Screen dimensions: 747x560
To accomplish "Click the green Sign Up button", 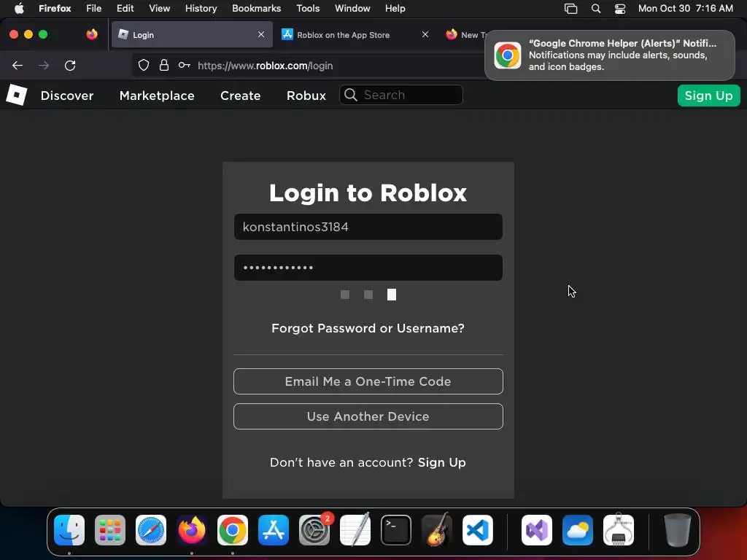I will click(x=708, y=96).
